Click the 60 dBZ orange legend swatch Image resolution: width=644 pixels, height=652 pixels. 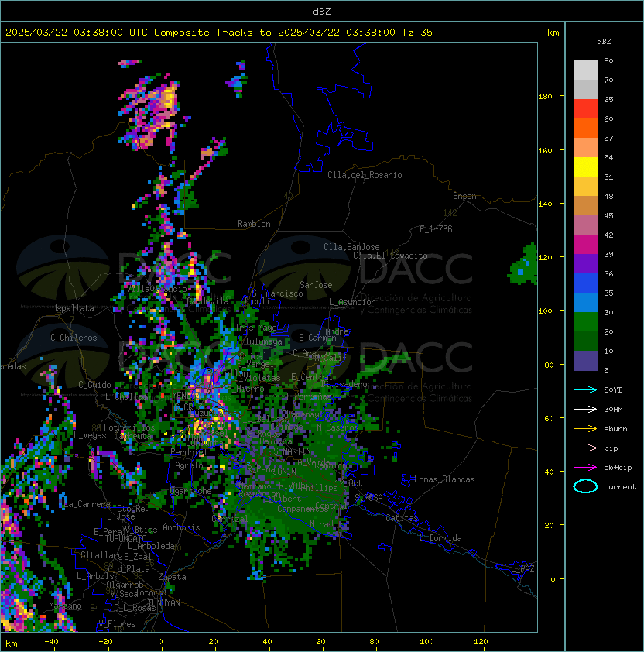pos(585,128)
